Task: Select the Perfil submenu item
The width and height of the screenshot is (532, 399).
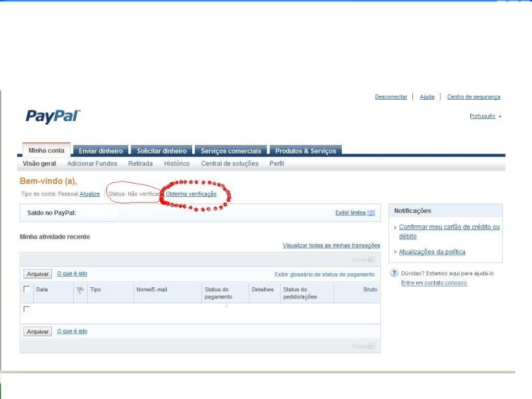Action: [277, 164]
